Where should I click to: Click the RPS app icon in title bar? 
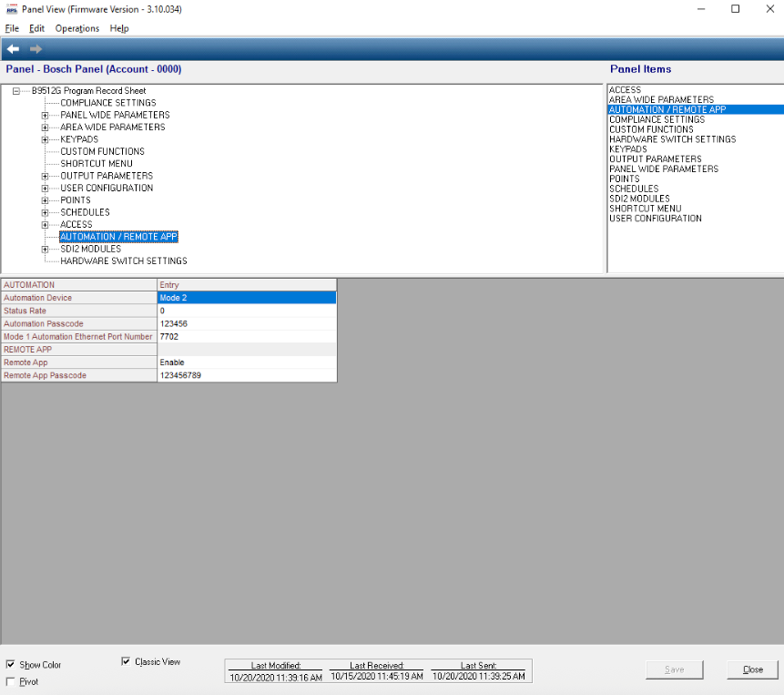[x=12, y=9]
